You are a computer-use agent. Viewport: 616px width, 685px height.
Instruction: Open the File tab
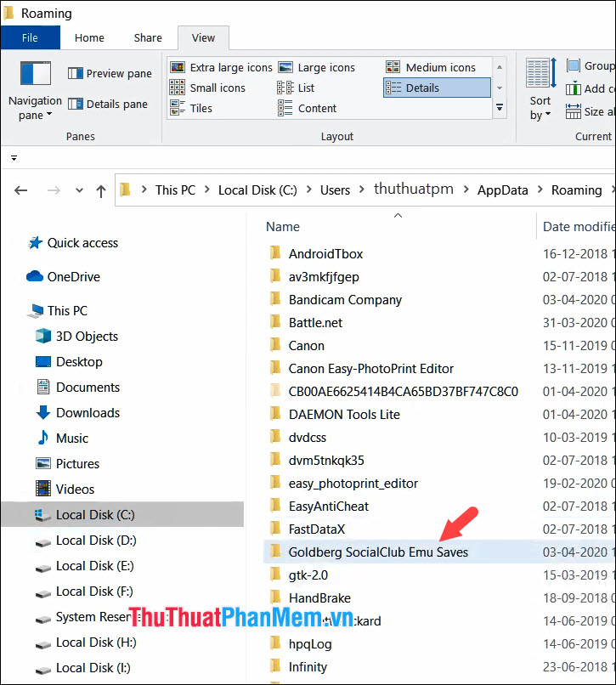30,37
